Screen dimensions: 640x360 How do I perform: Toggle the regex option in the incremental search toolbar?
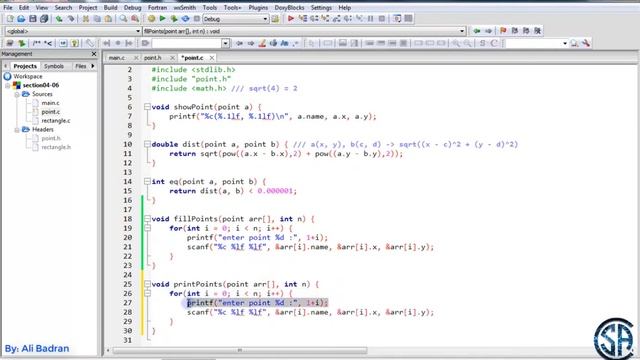(x=296, y=43)
